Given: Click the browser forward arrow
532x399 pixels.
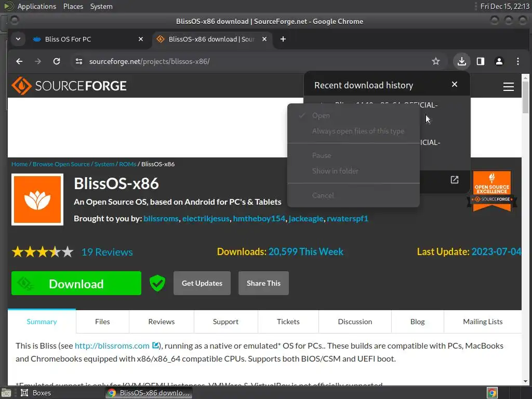Looking at the screenshot, I should pyautogui.click(x=38, y=61).
